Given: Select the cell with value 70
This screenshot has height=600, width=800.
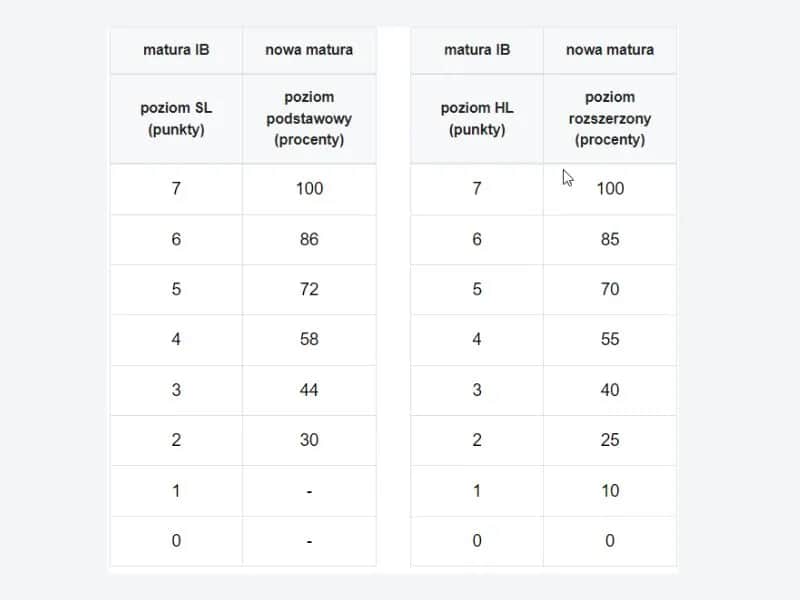Looking at the screenshot, I should (610, 289).
